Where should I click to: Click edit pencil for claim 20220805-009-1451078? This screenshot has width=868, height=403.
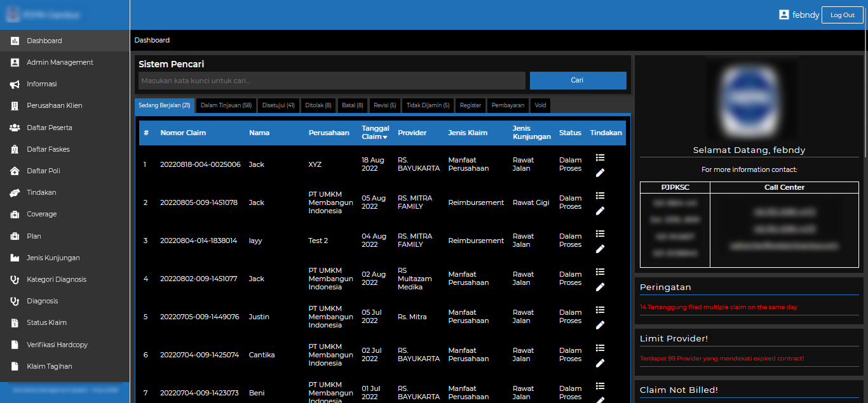click(x=600, y=211)
